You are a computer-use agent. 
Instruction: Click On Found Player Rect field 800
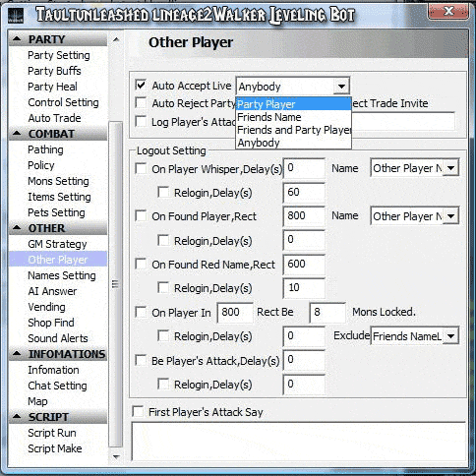coord(304,216)
